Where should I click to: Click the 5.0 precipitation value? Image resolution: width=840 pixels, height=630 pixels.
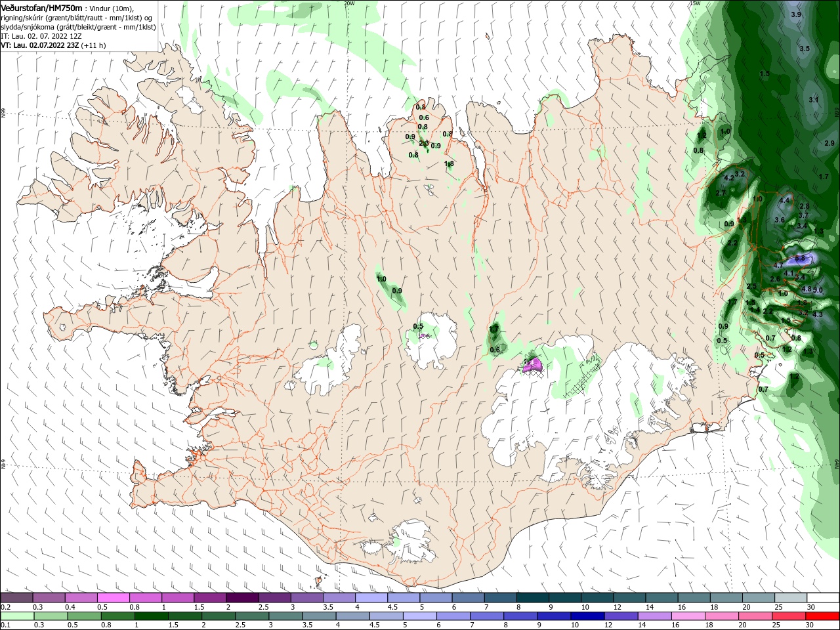click(818, 289)
